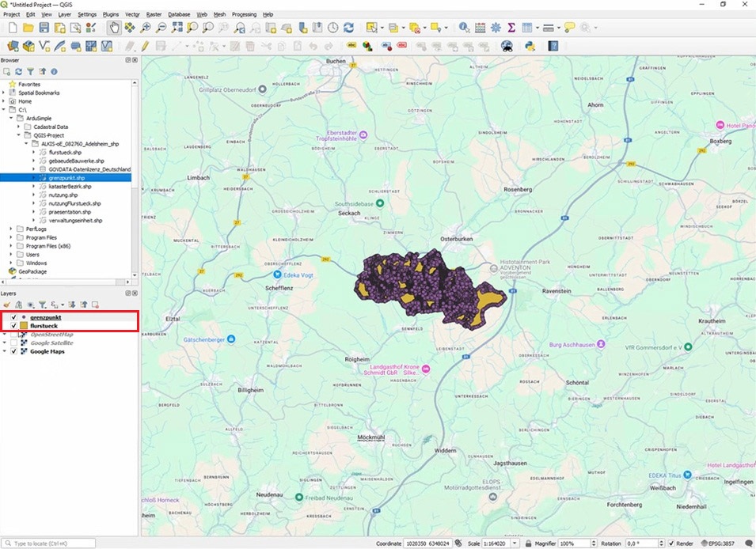
Task: Click the Save Project floppy icon
Action: point(44,28)
